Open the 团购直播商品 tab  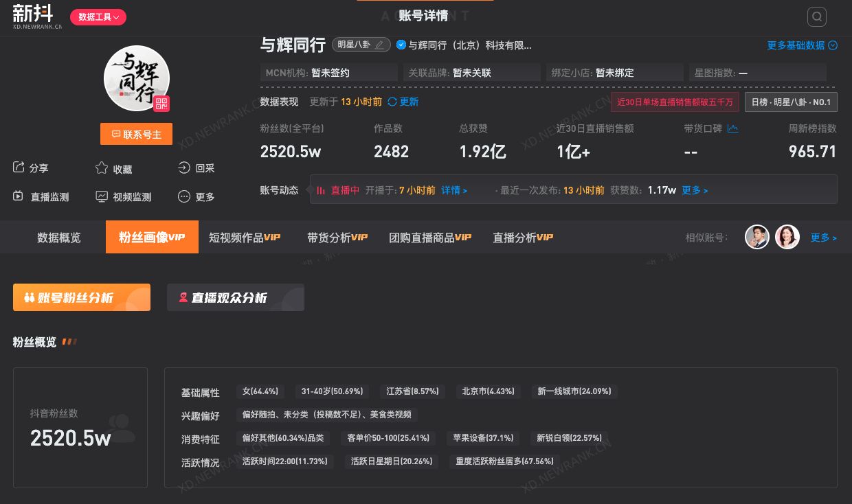(x=430, y=237)
